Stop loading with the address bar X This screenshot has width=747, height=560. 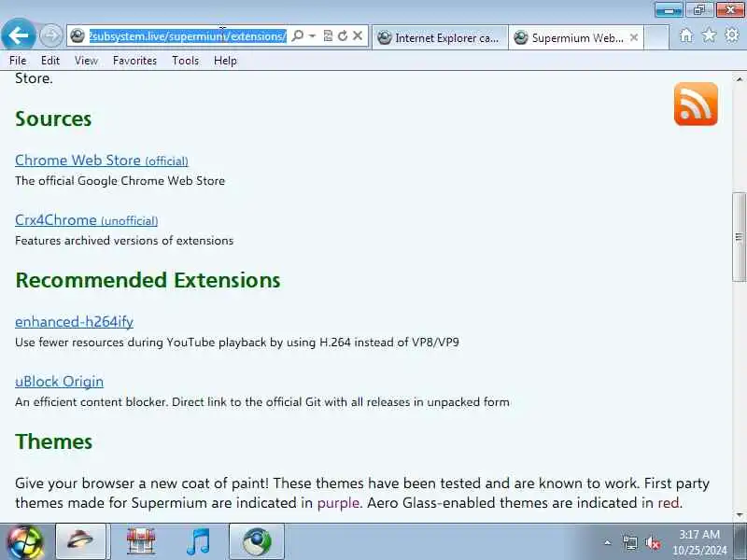tap(358, 35)
